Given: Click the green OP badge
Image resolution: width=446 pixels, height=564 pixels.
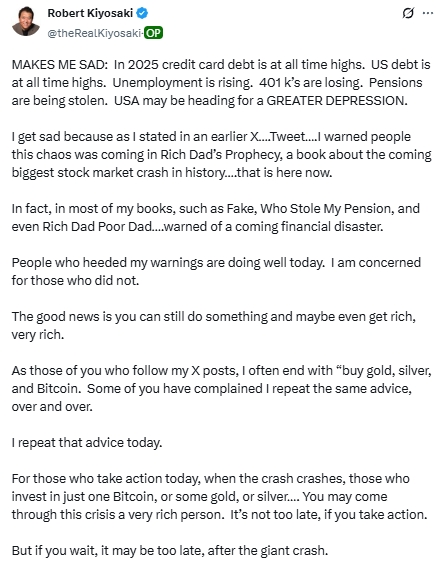Looking at the screenshot, I should [x=154, y=33].
